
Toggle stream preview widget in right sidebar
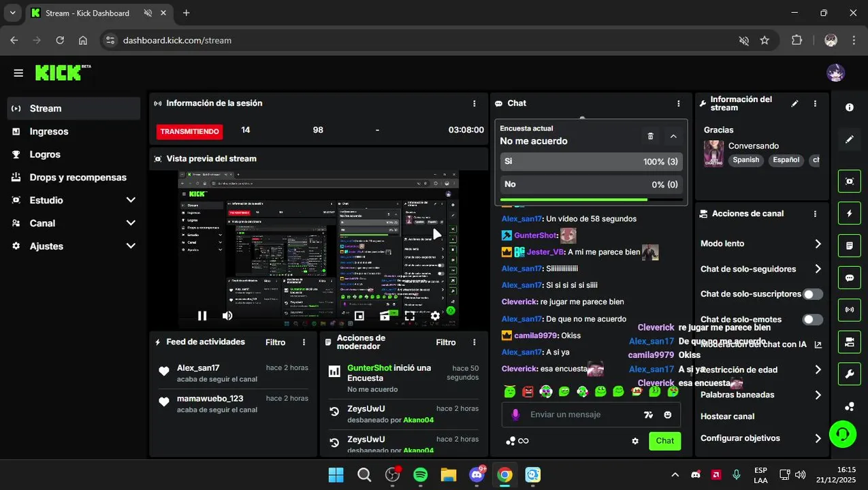(850, 181)
